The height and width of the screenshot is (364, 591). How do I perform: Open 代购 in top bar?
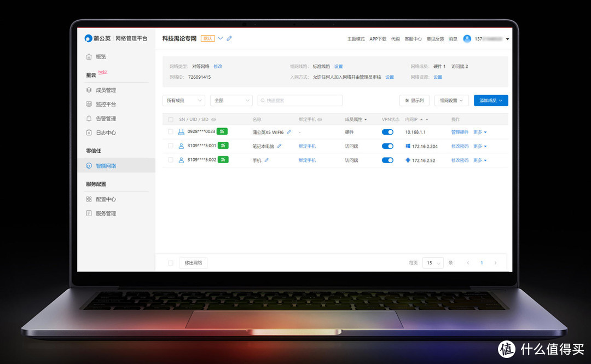pos(396,39)
